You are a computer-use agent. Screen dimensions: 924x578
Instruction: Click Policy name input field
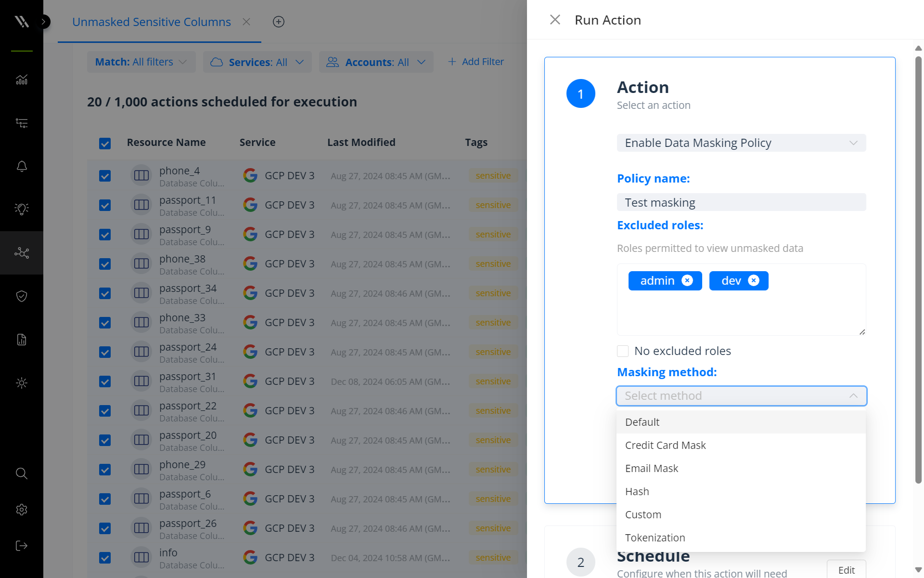[x=741, y=202]
